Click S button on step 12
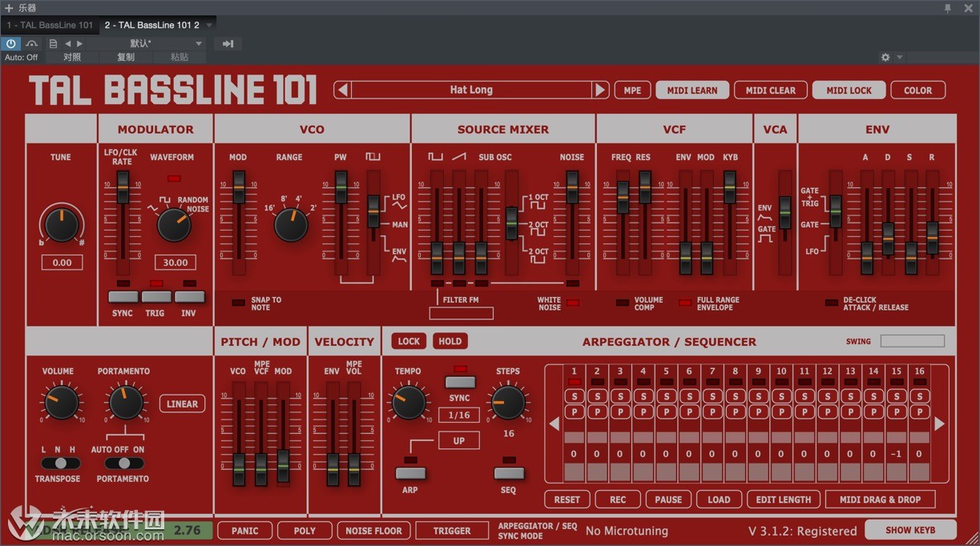 [828, 396]
